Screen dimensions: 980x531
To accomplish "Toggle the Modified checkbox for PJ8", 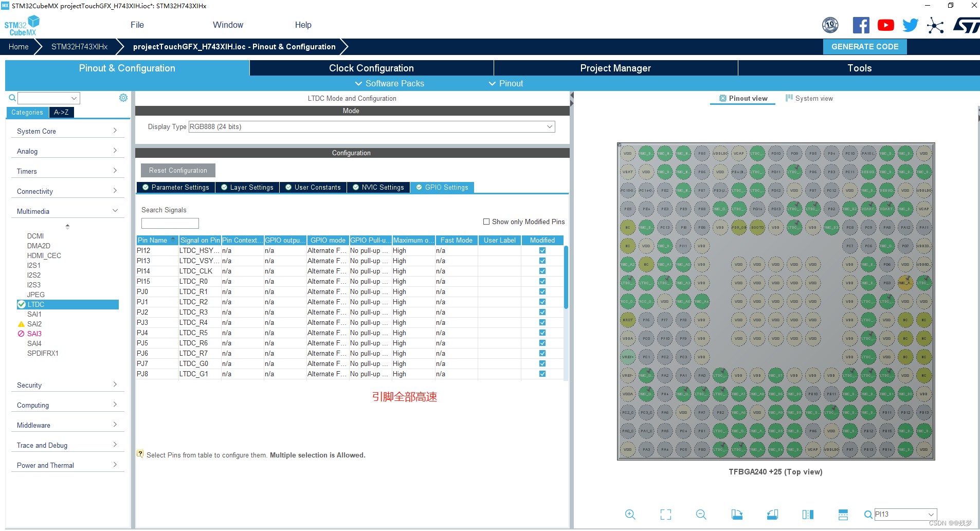I will [542, 374].
